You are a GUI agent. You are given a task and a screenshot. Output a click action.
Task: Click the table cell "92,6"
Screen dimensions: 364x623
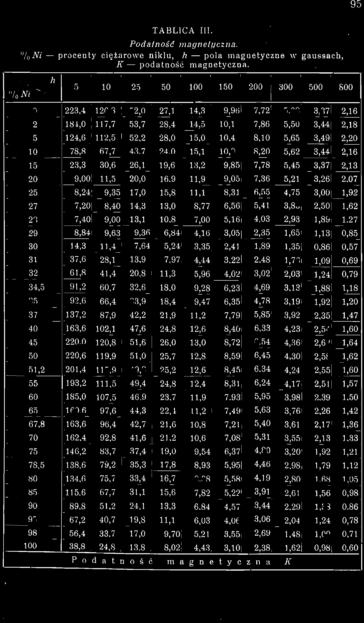coord(78,301)
